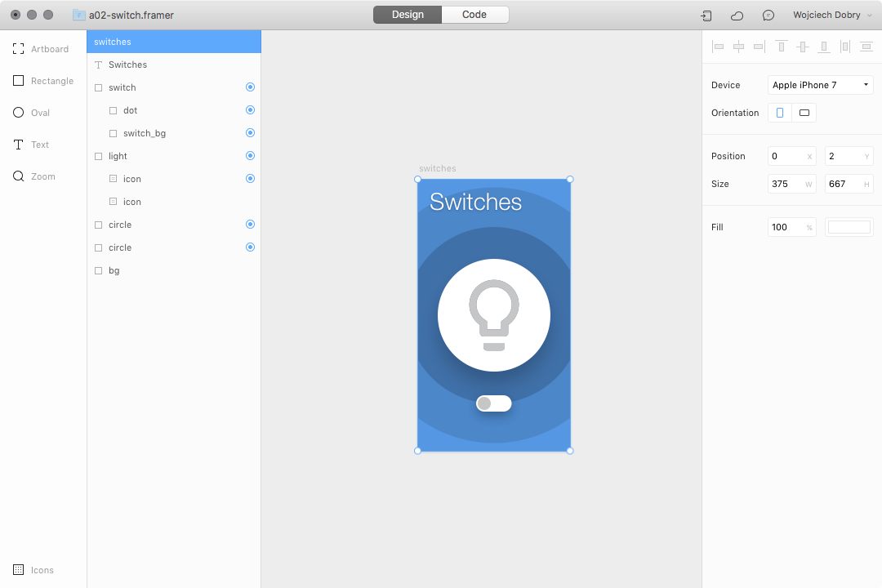Open the feedback chat icon
The width and height of the screenshot is (882, 588).
[768, 15]
